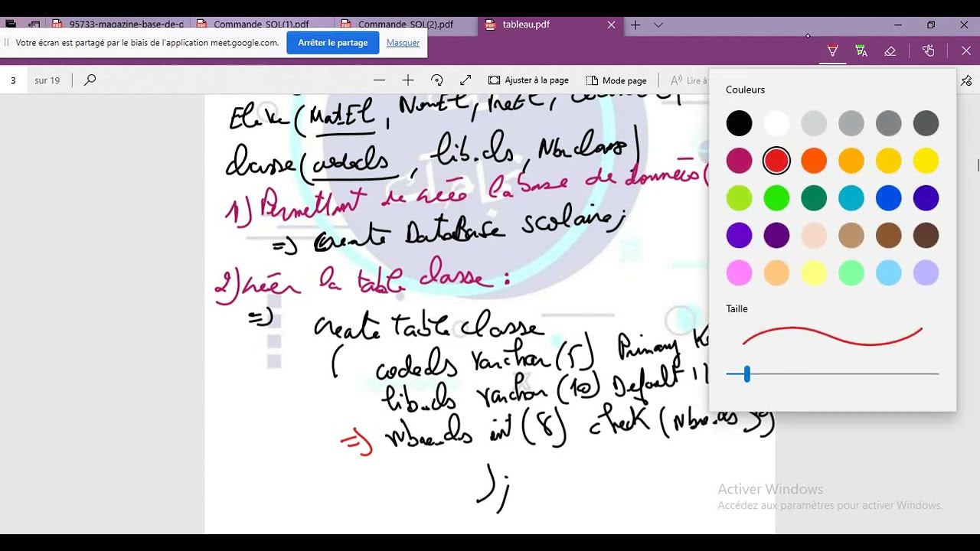
Task: Zoom in with the plus icon
Action: click(x=408, y=80)
